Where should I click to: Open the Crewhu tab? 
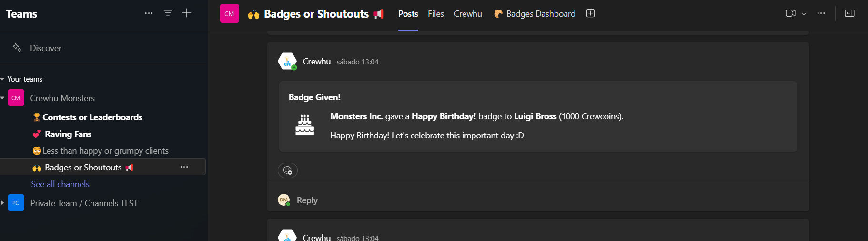pos(468,14)
